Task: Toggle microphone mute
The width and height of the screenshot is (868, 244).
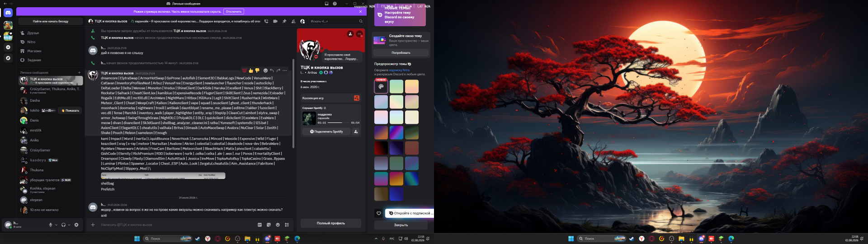Action: 51,225
